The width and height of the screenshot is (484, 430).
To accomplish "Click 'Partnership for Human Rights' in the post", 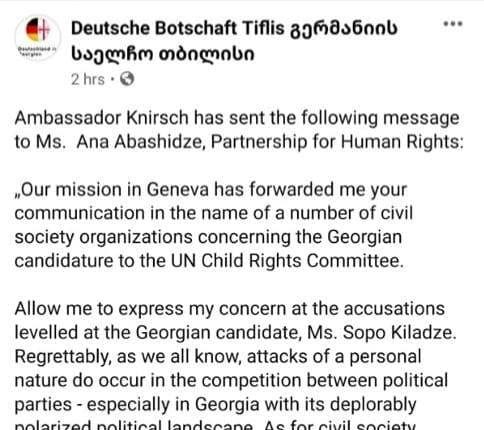I will click(335, 142).
